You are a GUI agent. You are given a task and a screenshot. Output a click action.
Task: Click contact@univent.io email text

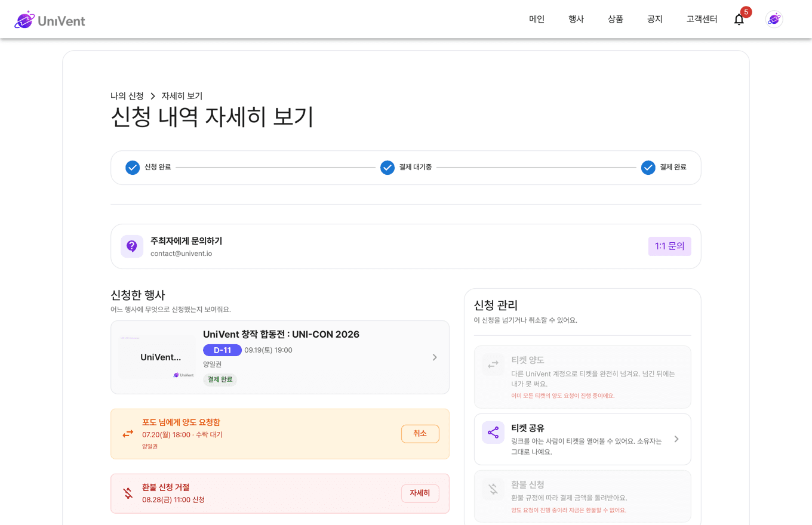[181, 254]
